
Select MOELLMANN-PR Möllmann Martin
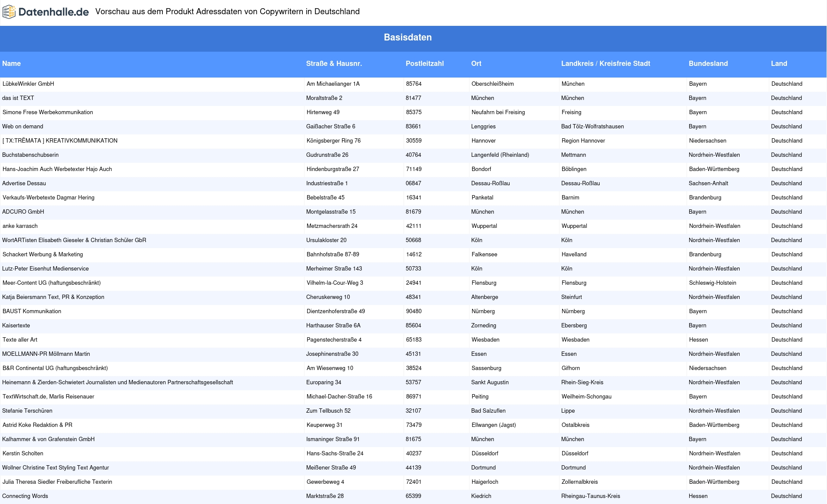tap(46, 354)
